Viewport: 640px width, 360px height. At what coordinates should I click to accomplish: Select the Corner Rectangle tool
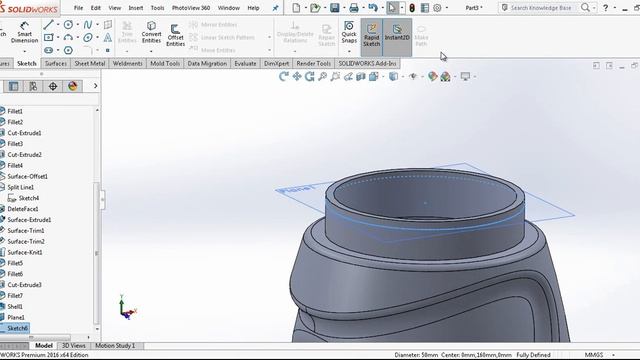tap(49, 38)
